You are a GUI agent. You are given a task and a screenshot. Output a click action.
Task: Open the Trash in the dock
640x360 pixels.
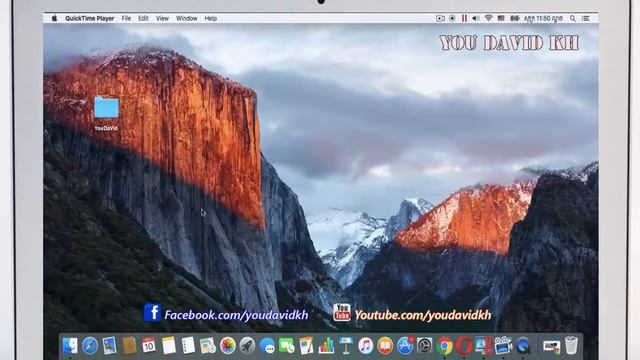point(571,345)
